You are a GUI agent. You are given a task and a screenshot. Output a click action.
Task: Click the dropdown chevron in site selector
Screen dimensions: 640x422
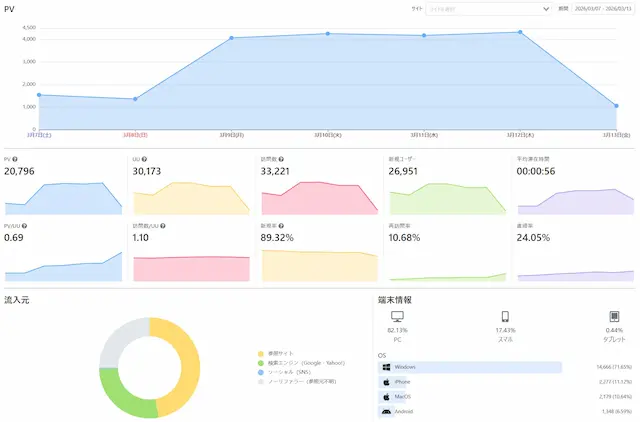pos(546,8)
